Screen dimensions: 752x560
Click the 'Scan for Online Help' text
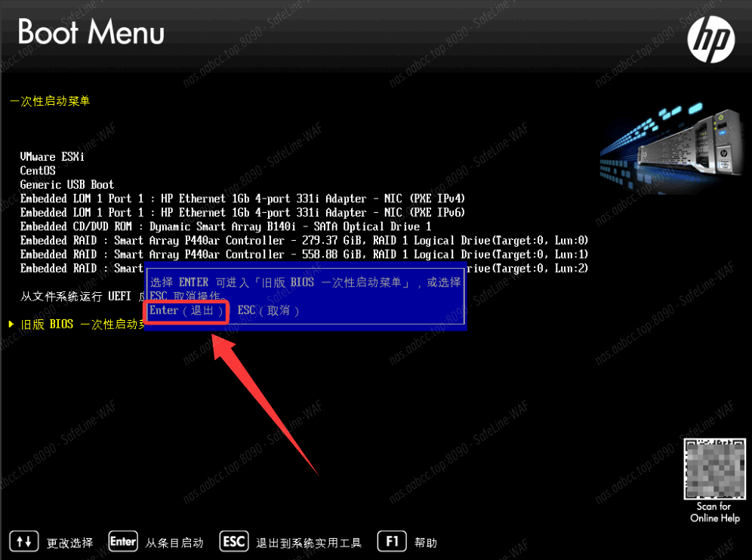pyautogui.click(x=714, y=512)
